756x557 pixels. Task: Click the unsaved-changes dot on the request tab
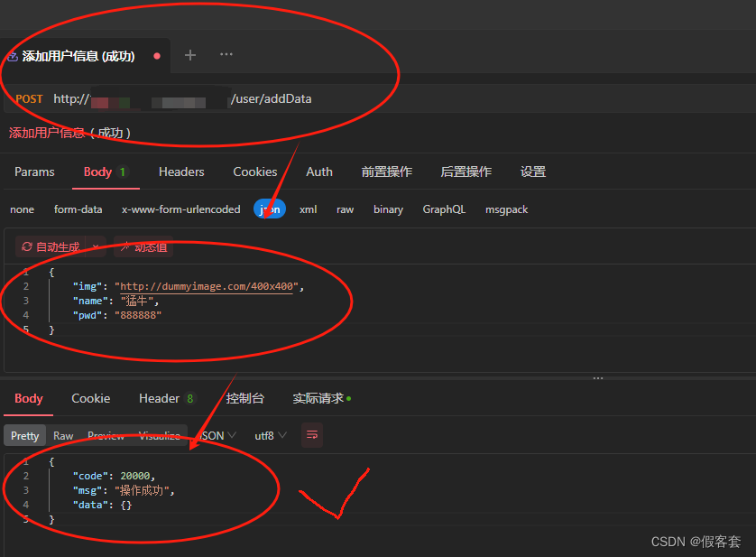pyautogui.click(x=155, y=55)
